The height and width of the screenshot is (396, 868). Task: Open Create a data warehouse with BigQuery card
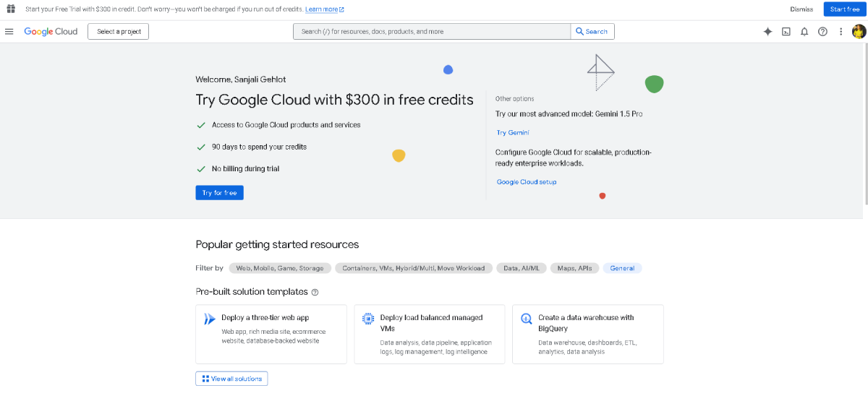point(588,334)
